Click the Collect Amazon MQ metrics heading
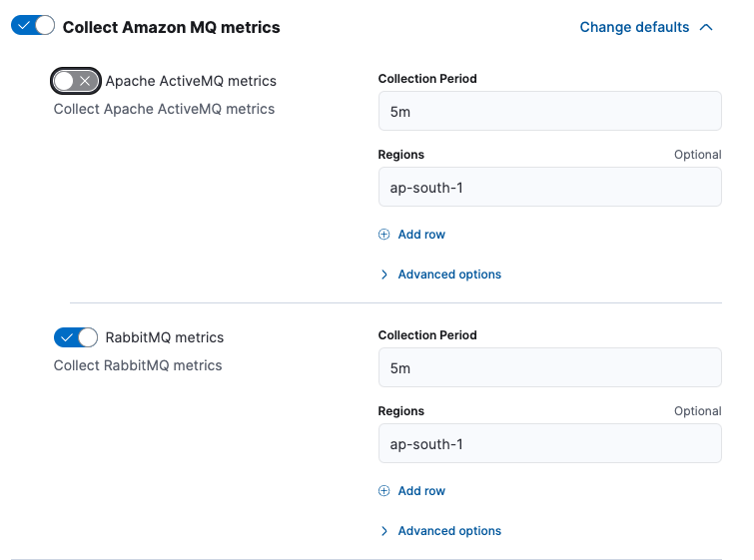The height and width of the screenshot is (560, 754). pyautogui.click(x=171, y=28)
